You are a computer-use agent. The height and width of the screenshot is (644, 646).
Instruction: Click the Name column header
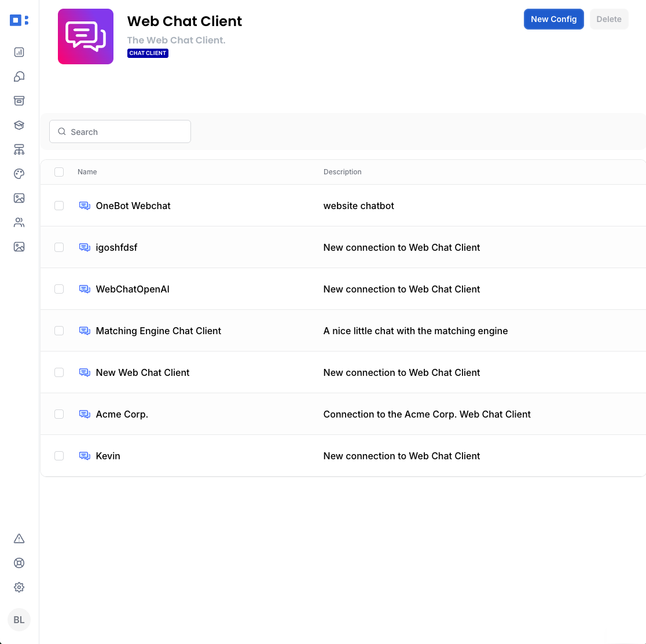[x=87, y=171]
